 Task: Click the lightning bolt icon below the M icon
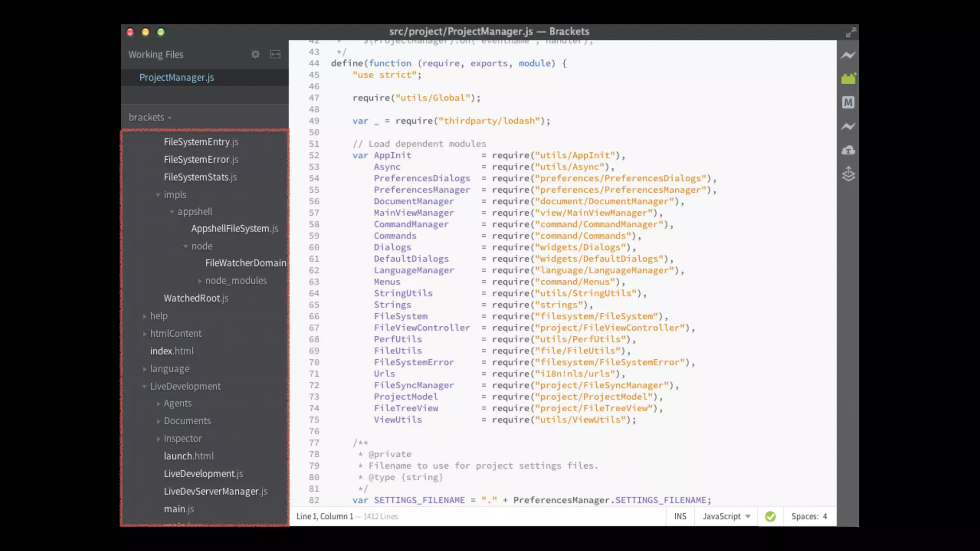[x=848, y=126]
